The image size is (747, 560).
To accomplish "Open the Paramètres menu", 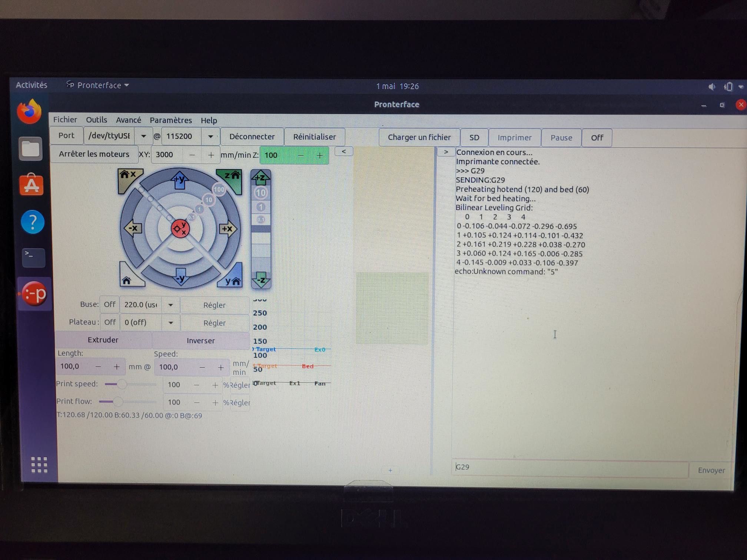I will point(170,120).
